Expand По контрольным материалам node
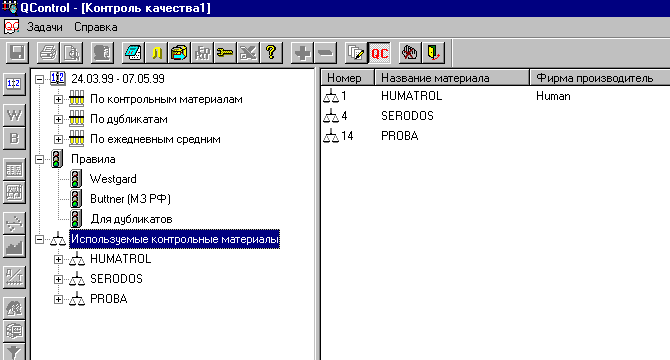Image resolution: width=670 pixels, height=360 pixels. click(x=58, y=99)
